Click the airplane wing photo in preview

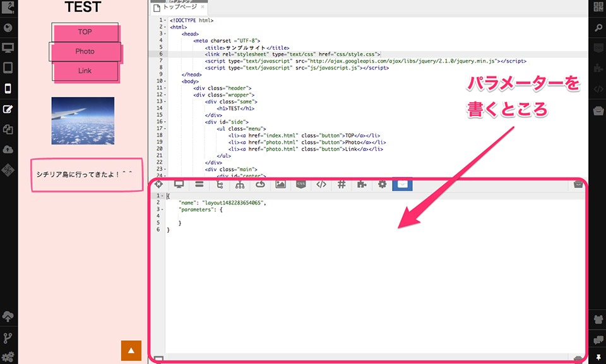coord(83,121)
